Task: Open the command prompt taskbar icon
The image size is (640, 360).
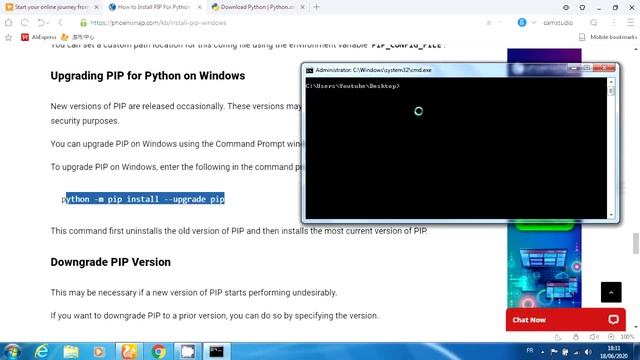Action: point(217,351)
